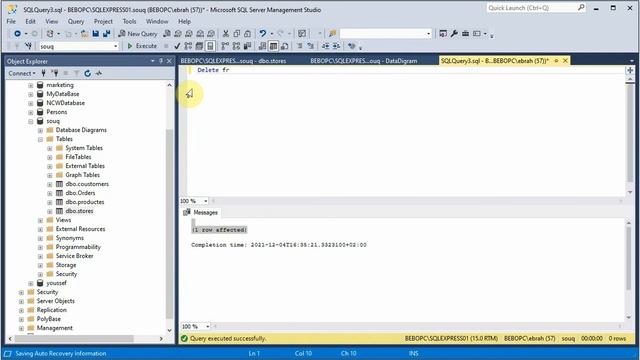Click Change Connection icon left of database box

[28, 46]
